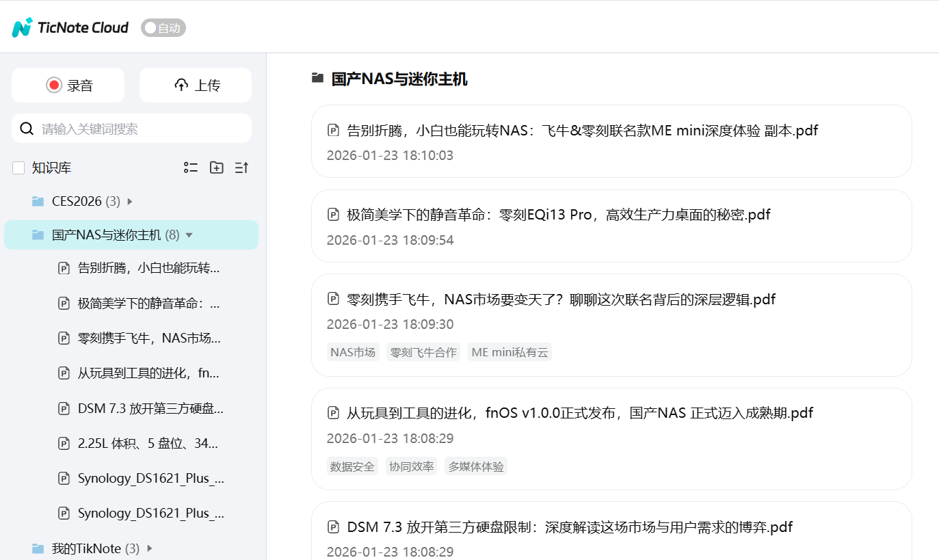This screenshot has width=939, height=560.
Task: Click the timestamp 2026-01-23 18:10:03
Action: [390, 155]
